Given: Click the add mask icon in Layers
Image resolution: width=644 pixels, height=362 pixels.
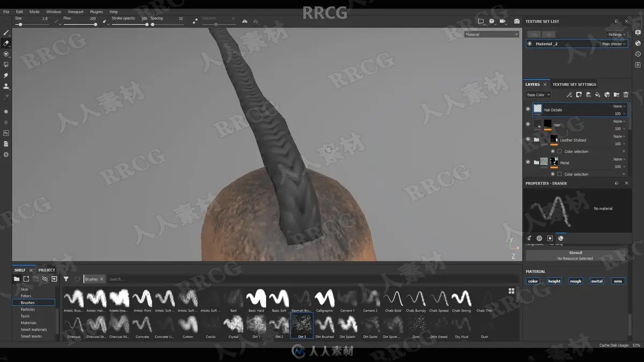Looking at the screenshot, I should coord(579,95).
